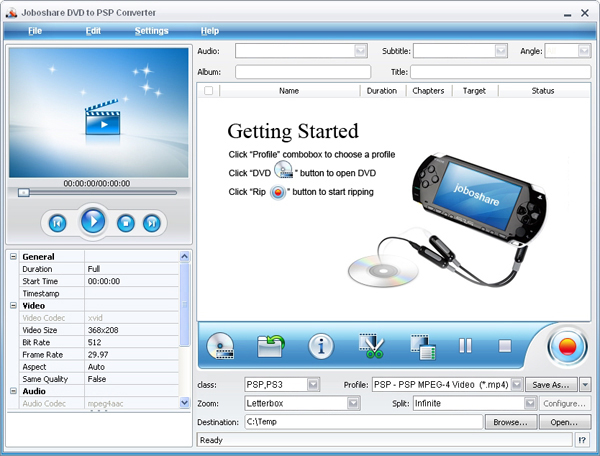This screenshot has width=600, height=456.
Task: Stop ripping with the square stop icon
Action: tap(505, 346)
